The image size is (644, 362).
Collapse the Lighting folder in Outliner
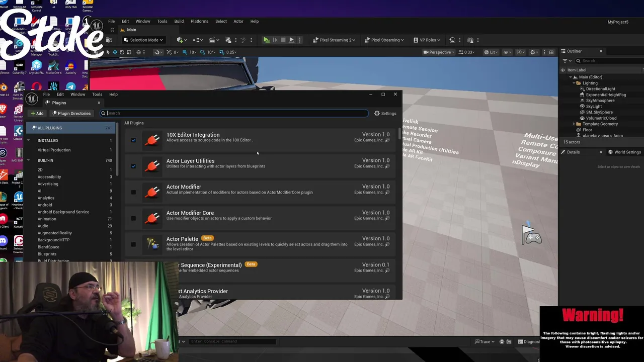574,83
